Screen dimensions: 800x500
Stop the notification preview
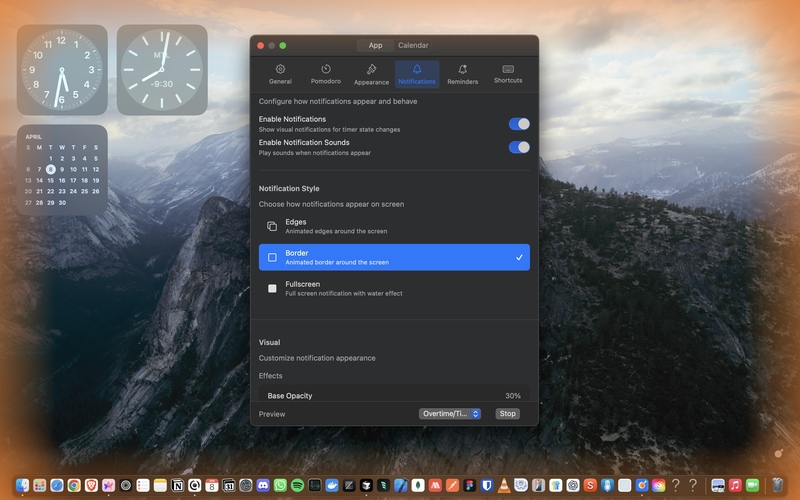pyautogui.click(x=507, y=414)
